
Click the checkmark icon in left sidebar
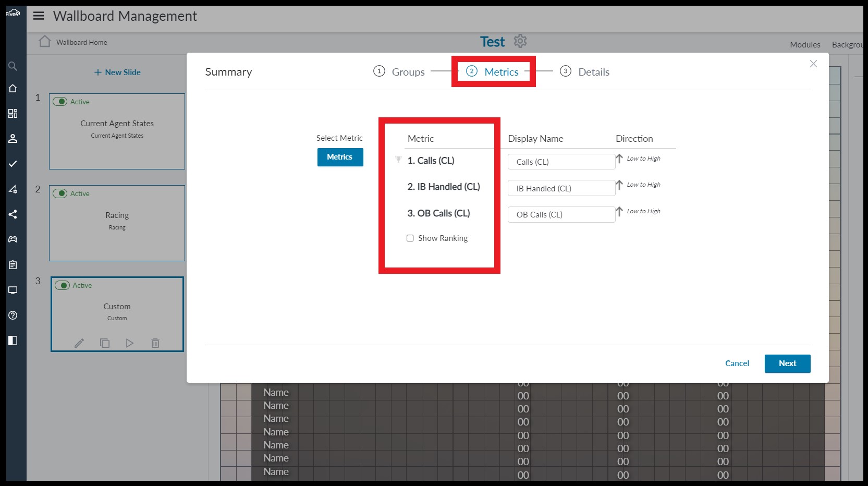point(13,164)
